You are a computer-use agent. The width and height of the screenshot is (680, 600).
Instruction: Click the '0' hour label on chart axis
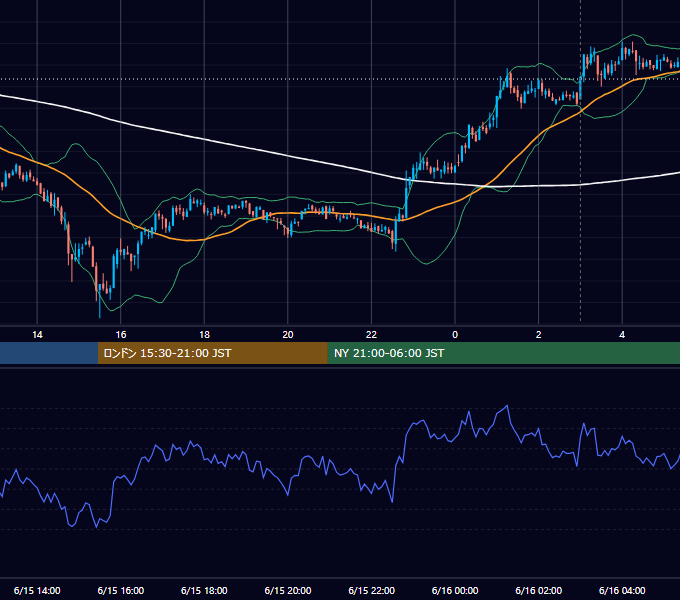455,335
